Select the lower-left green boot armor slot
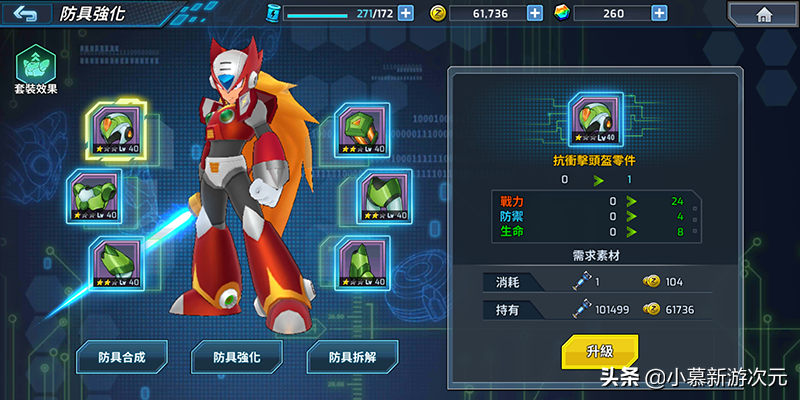The image size is (800, 400). (x=116, y=263)
